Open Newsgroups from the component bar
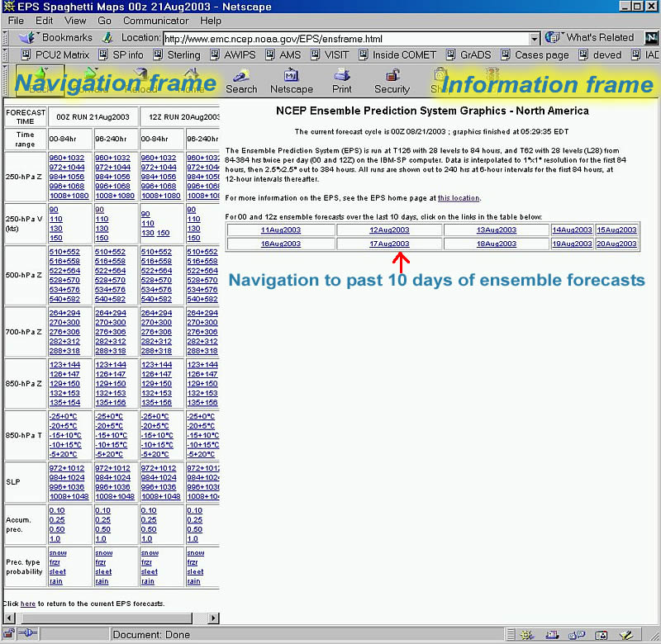661x644 pixels. click(x=577, y=635)
